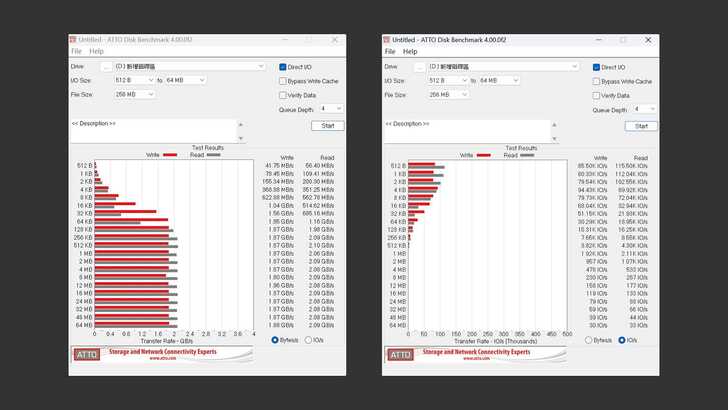Close the right ATTO window

(x=648, y=40)
